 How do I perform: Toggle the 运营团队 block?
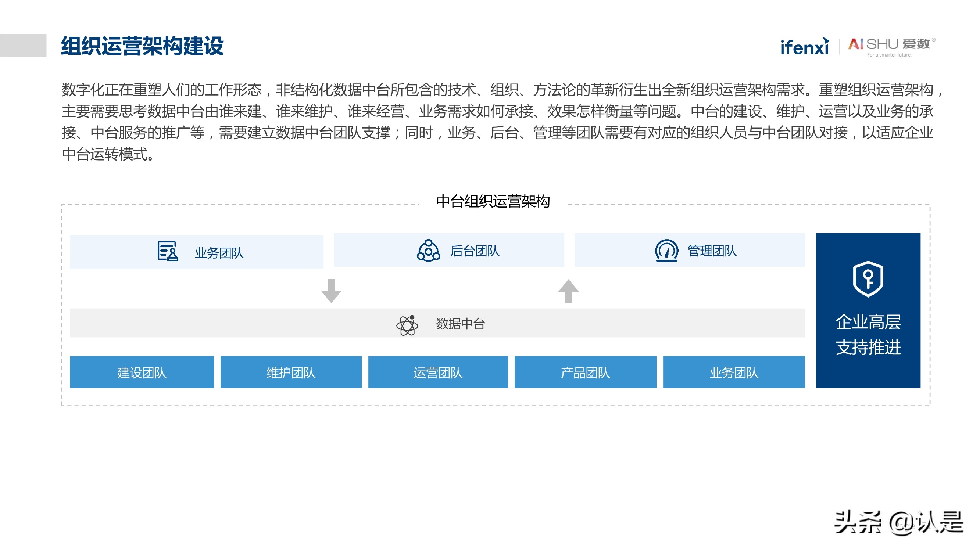(437, 372)
